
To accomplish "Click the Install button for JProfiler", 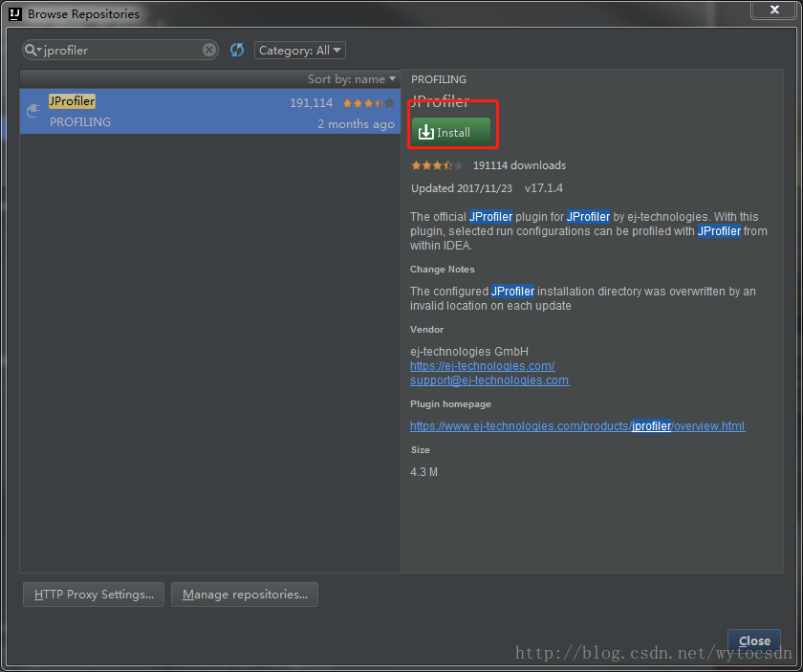I will (x=450, y=132).
